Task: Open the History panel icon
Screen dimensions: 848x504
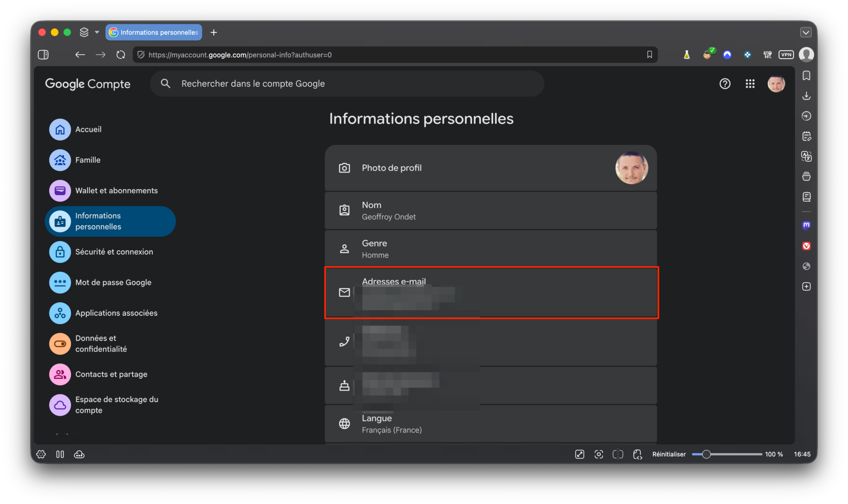Action: tap(806, 116)
